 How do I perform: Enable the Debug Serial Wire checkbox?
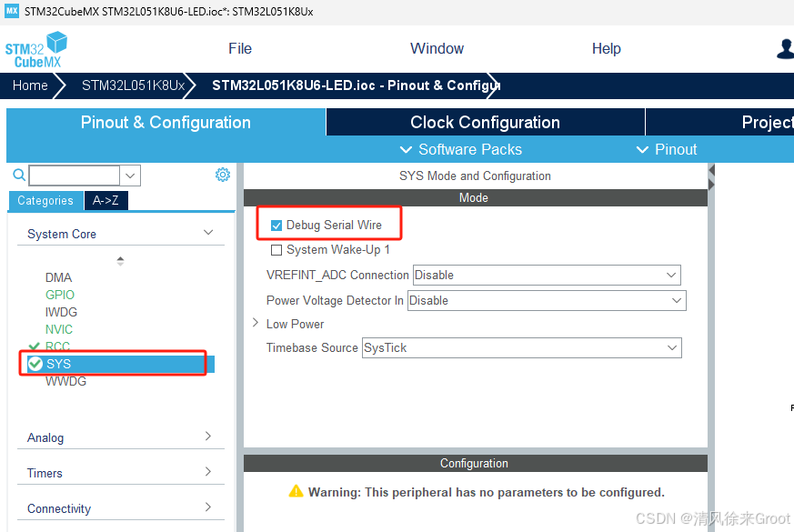[x=276, y=226]
